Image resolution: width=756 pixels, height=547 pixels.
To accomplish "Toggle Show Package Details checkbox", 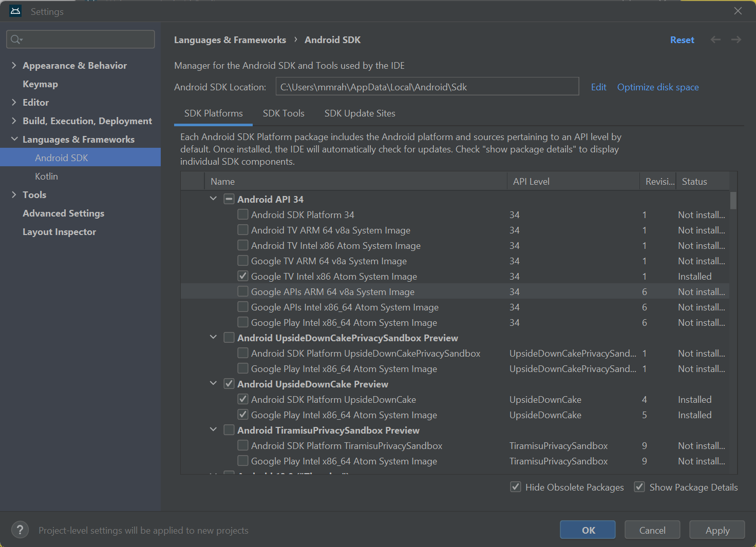I will (639, 487).
